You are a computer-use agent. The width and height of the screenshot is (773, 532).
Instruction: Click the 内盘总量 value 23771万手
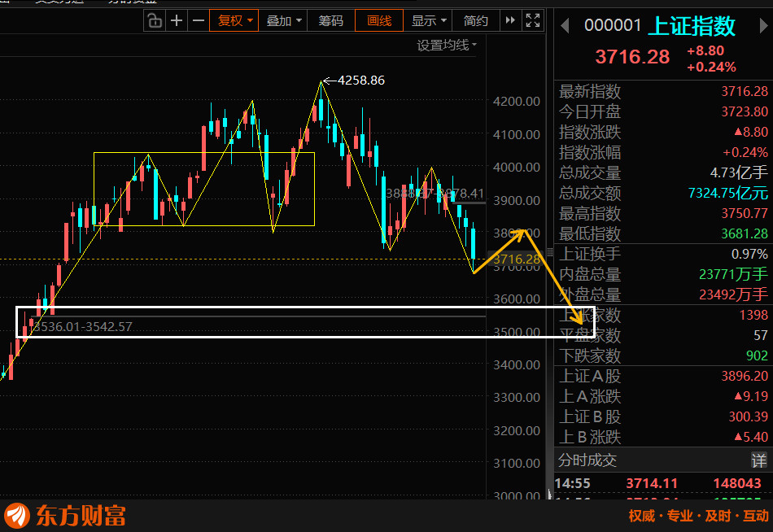(733, 274)
